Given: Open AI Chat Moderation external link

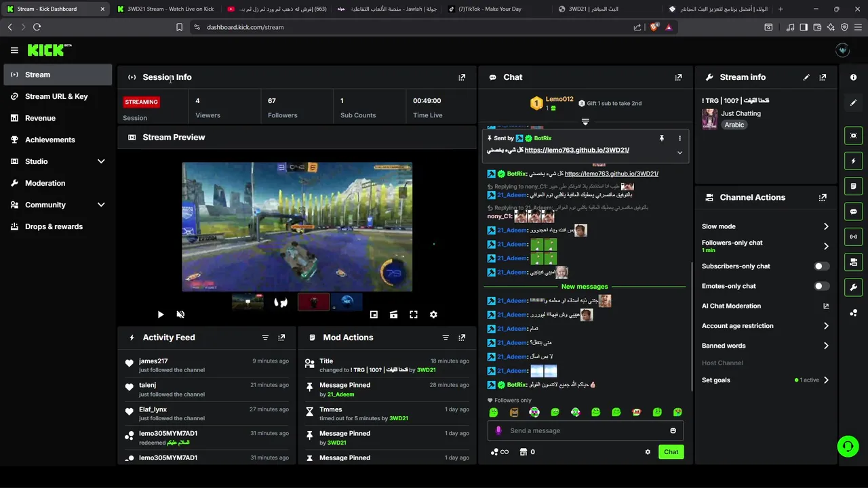Looking at the screenshot, I should 826,306.
